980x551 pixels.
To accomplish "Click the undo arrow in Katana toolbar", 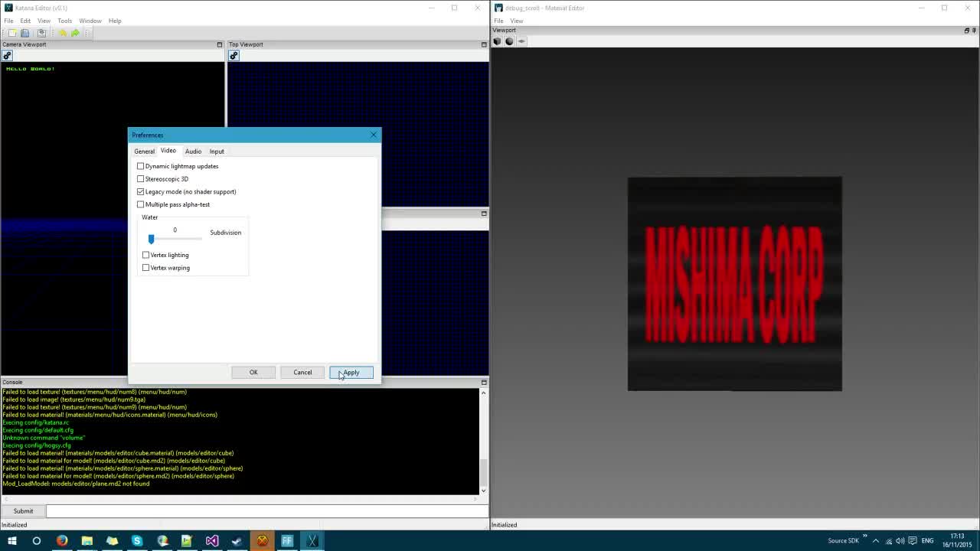I will point(63,33).
